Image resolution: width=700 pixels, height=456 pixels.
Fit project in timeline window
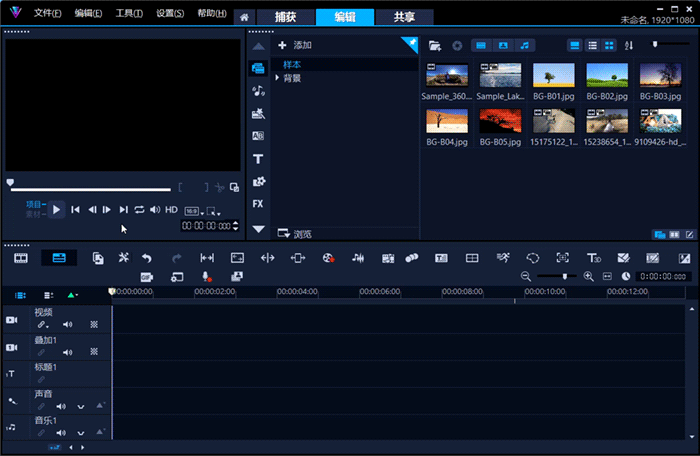pos(607,276)
